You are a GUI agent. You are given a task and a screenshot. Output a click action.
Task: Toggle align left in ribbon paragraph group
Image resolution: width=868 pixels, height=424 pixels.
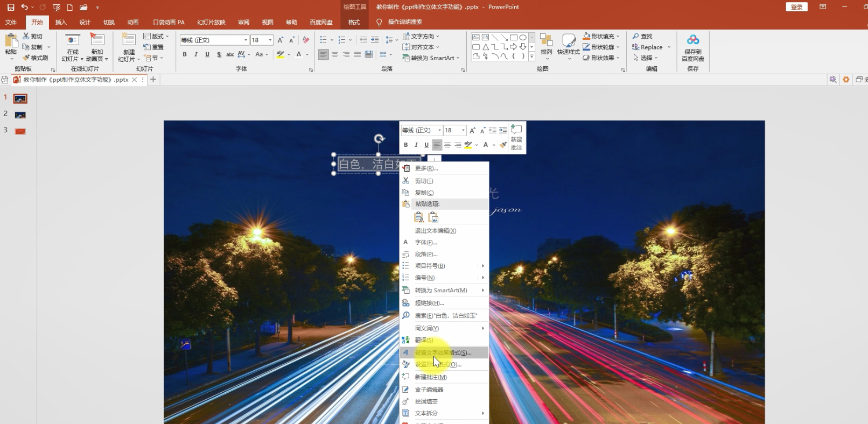tap(323, 54)
